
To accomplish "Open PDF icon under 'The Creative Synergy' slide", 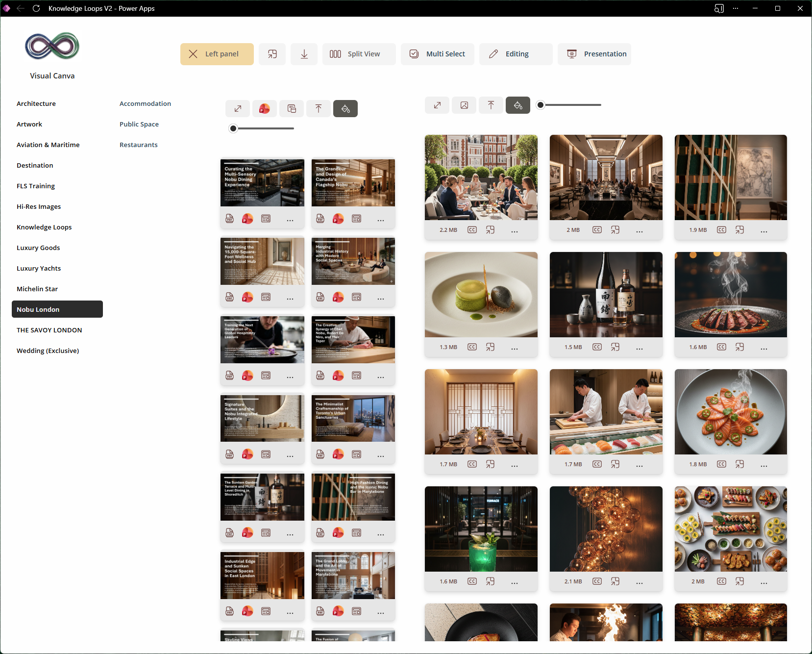I will coord(320,376).
